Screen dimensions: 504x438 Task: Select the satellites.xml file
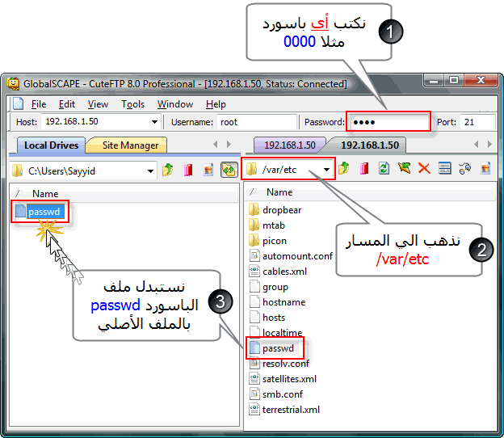point(283,379)
